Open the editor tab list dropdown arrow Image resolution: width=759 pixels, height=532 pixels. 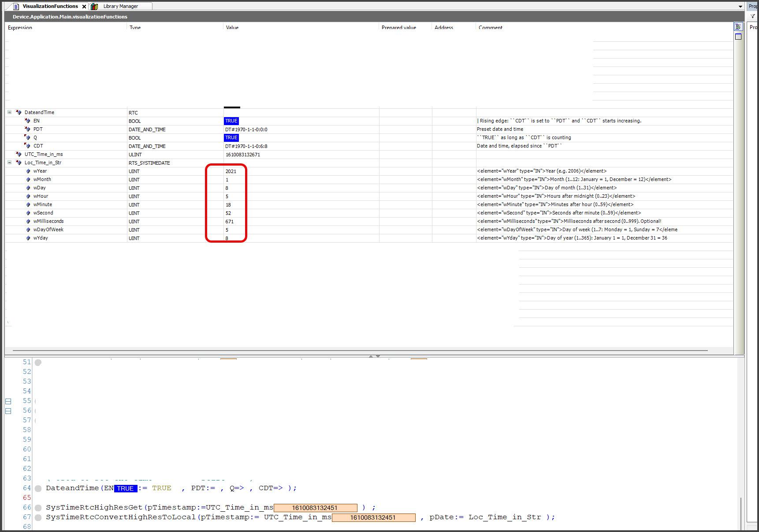(x=740, y=7)
